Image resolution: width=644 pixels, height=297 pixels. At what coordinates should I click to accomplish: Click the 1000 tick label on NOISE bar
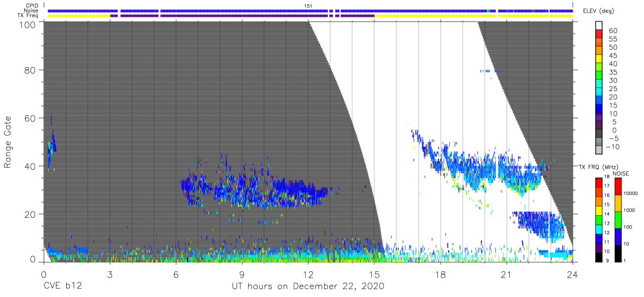point(629,211)
